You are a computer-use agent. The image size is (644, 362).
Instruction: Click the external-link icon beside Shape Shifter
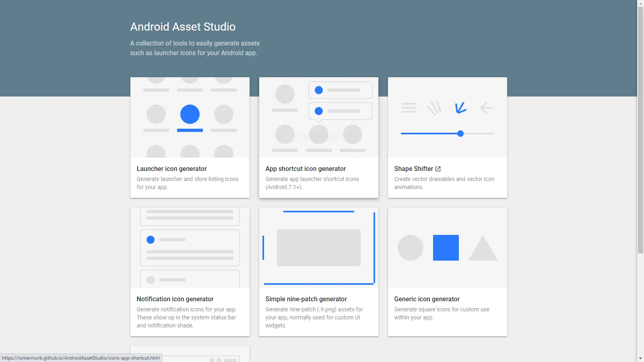pos(438,169)
